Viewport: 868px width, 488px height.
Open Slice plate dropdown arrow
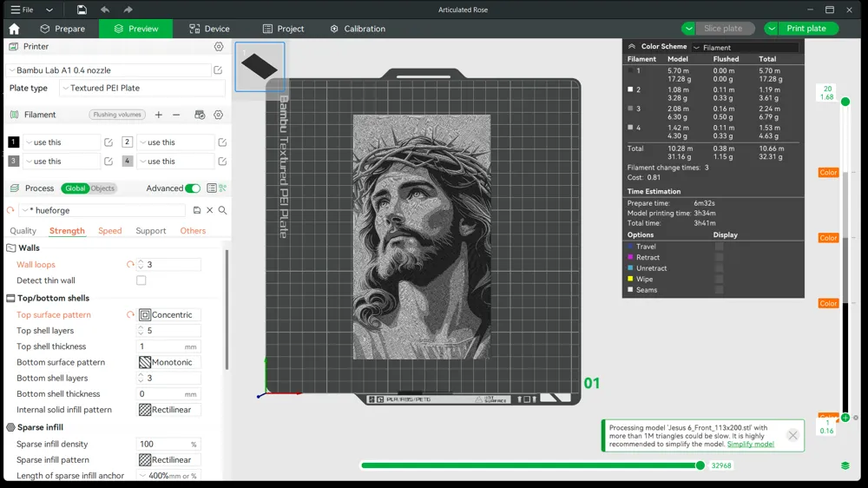(688, 29)
